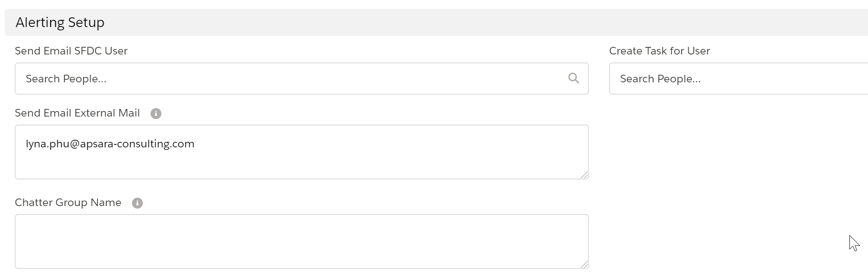
Task: Click the resize handle of the External Mail textarea
Action: click(x=584, y=175)
